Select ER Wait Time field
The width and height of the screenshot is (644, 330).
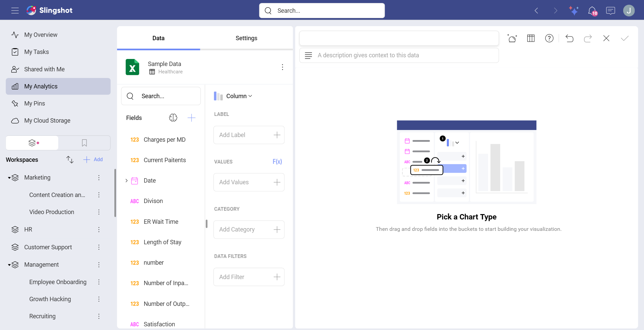[x=161, y=222]
